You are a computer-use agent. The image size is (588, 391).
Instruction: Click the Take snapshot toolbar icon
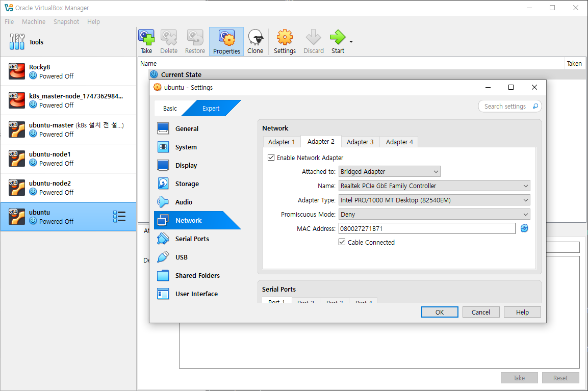(x=146, y=42)
